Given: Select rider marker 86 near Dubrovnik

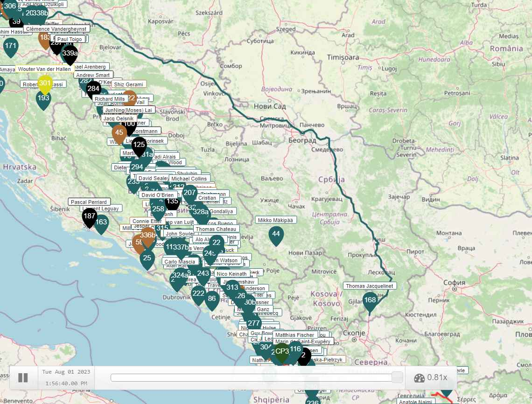Looking at the screenshot, I should pyautogui.click(x=212, y=299).
